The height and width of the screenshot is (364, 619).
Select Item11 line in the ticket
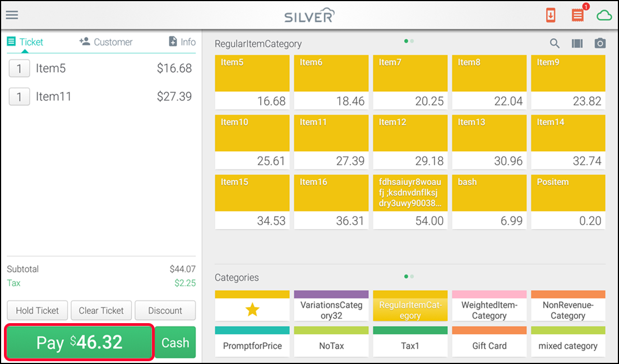coord(101,97)
